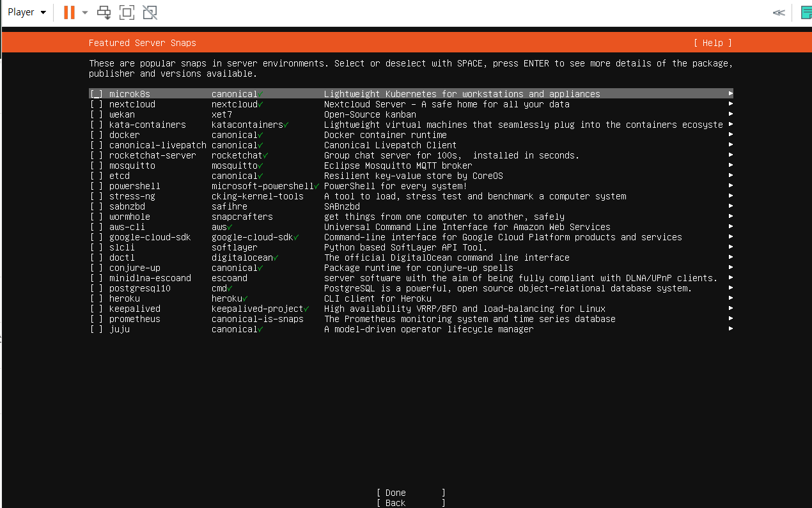Click the "heroku" snap name
This screenshot has width=812, height=508.
point(125,298)
